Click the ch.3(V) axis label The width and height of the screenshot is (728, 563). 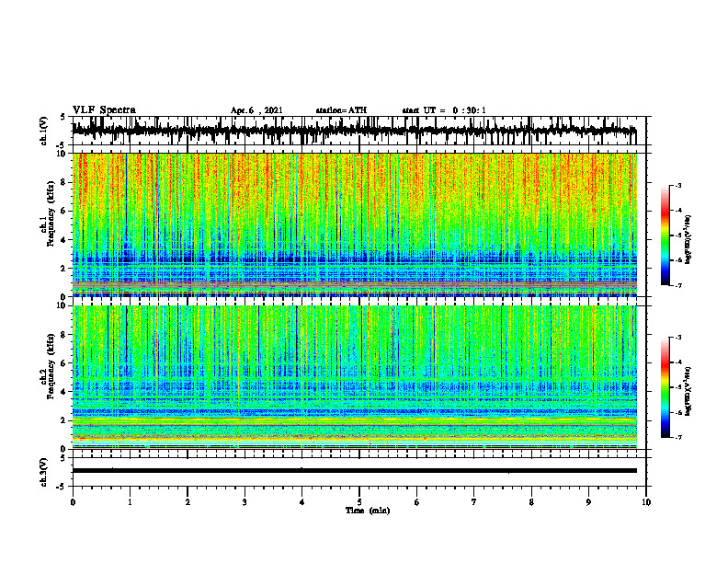(x=44, y=473)
